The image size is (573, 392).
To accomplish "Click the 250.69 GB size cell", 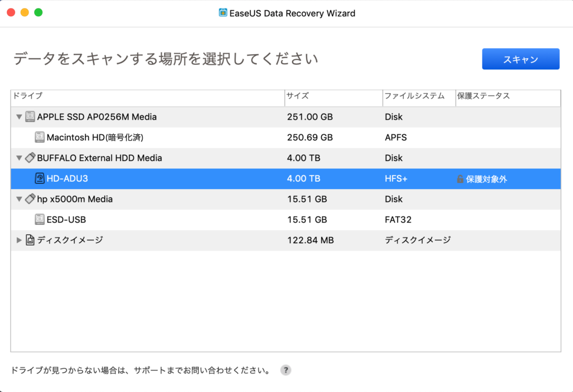I will (310, 138).
